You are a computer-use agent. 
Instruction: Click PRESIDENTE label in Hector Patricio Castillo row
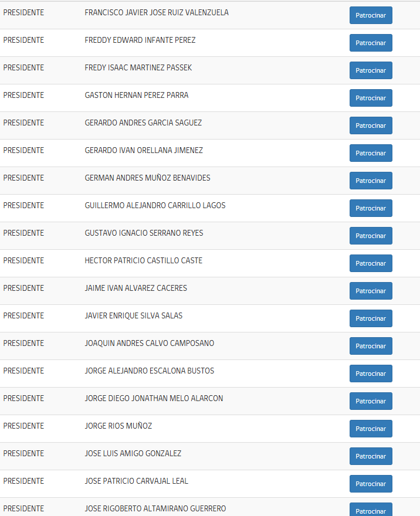23,260
